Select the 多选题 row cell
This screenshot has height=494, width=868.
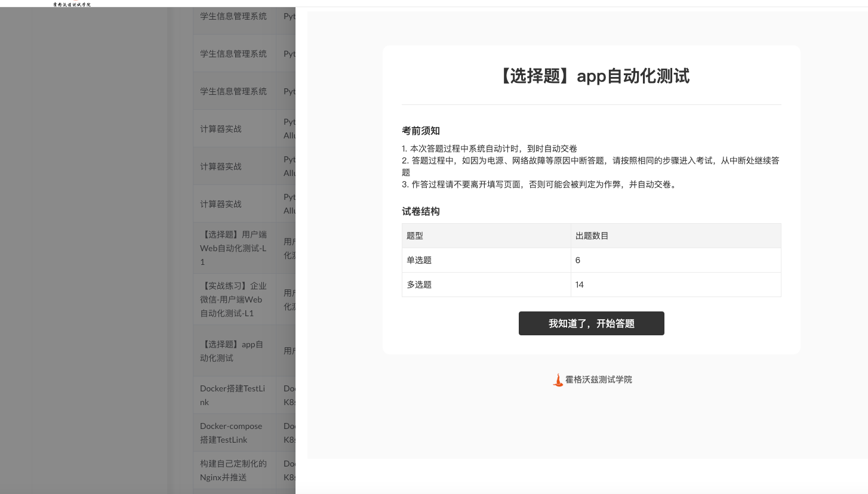pyautogui.click(x=486, y=285)
